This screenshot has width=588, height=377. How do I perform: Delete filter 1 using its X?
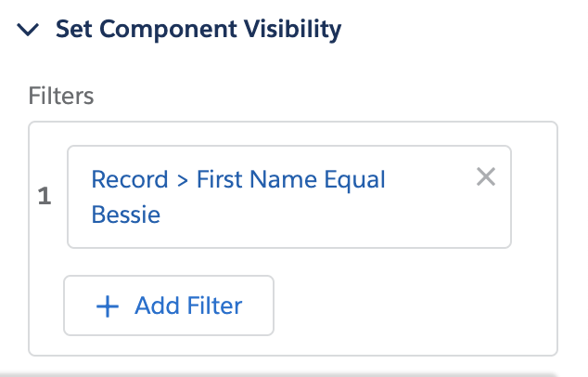(x=486, y=176)
